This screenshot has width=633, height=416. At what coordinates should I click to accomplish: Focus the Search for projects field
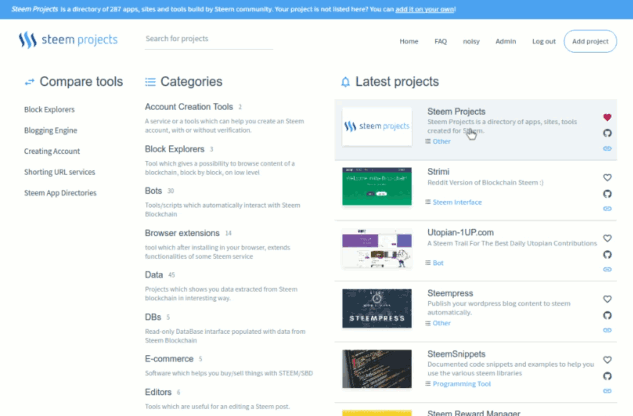pyautogui.click(x=209, y=39)
